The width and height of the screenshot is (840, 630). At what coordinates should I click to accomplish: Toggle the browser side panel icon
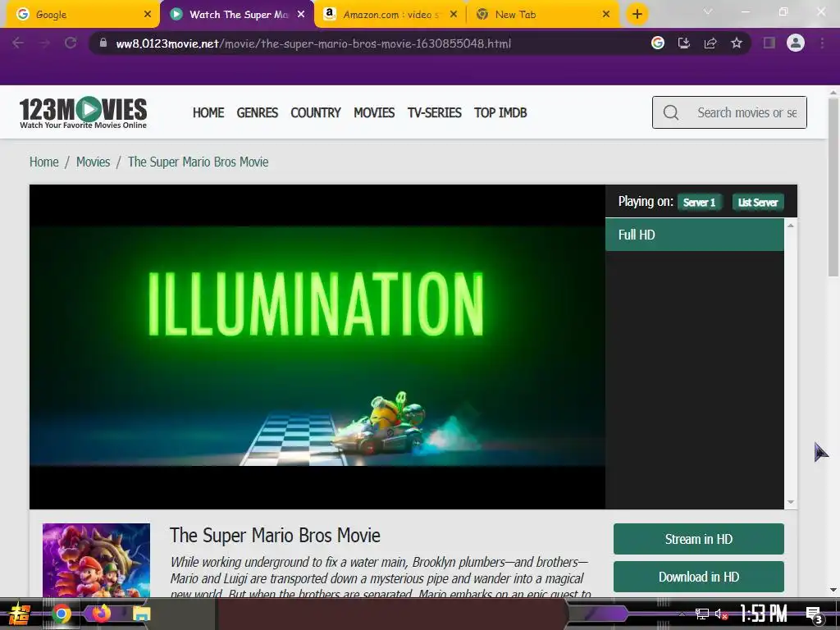click(769, 43)
